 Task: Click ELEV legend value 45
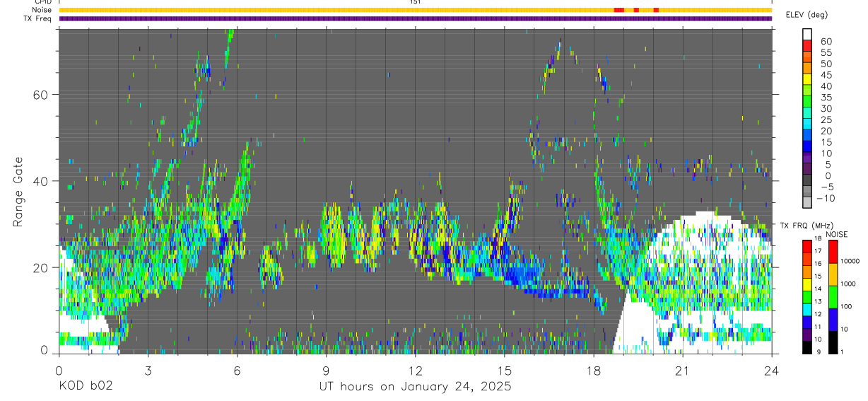point(826,74)
